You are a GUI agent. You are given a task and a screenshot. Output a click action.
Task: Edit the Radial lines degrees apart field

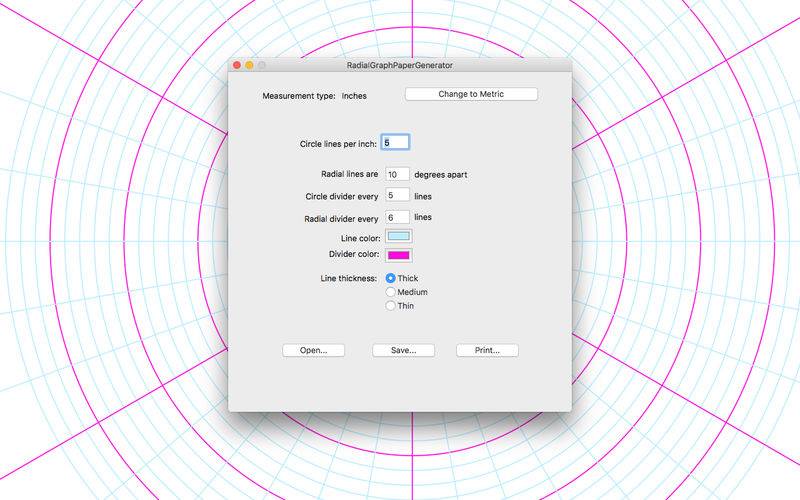coord(397,174)
